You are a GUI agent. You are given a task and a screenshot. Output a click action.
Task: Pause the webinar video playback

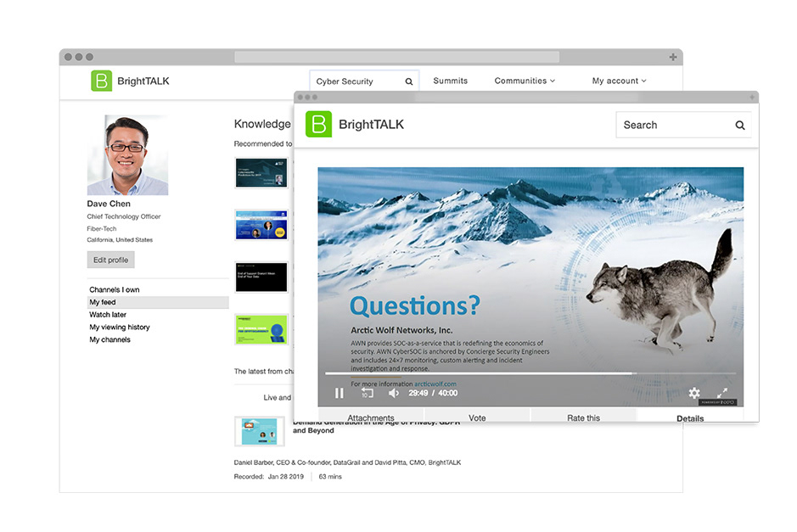click(x=339, y=393)
